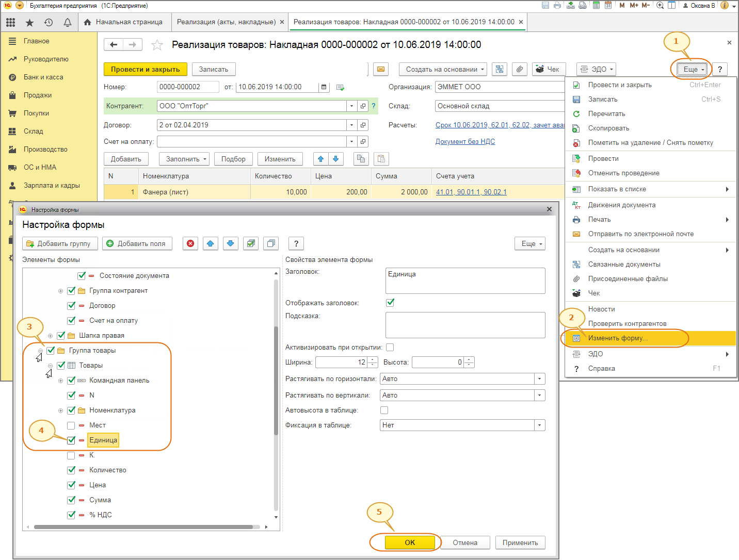Click the Заголовок text field

pyautogui.click(x=465, y=281)
